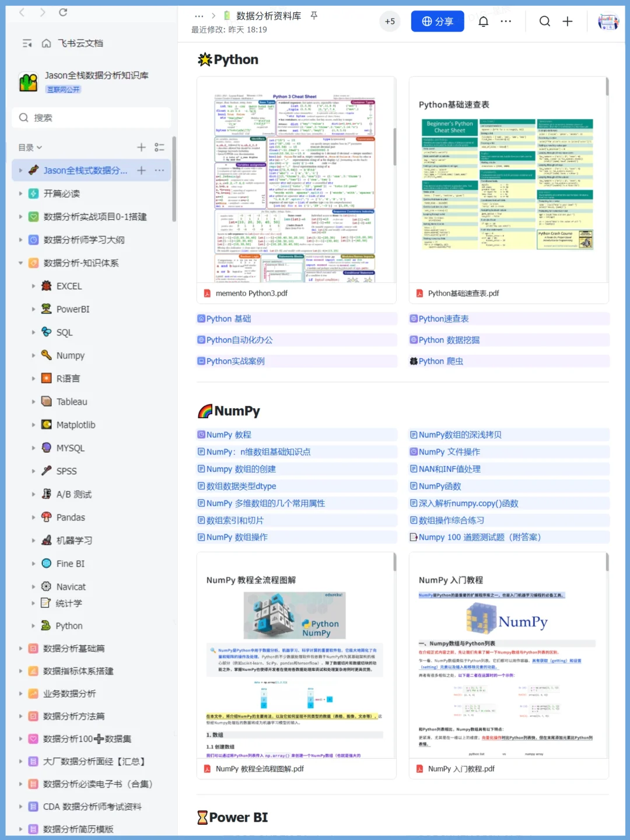
Task: Go back with the left arrow icon
Action: coord(22,12)
